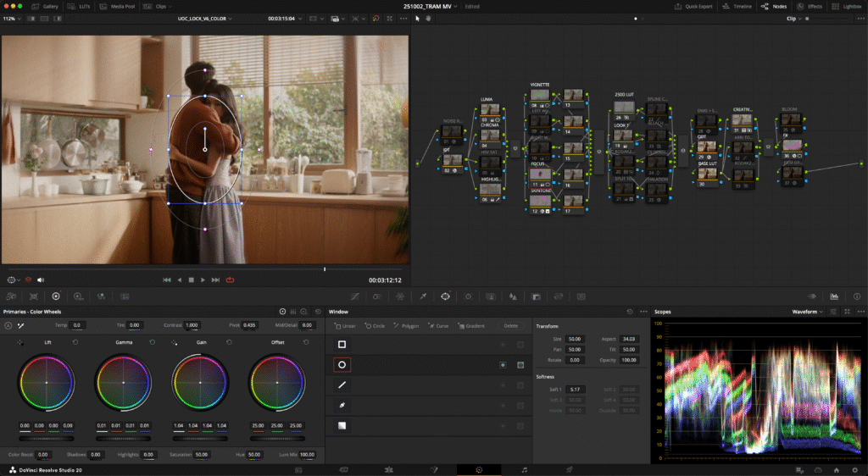Mute viewer audio with speaker icon

(40, 280)
